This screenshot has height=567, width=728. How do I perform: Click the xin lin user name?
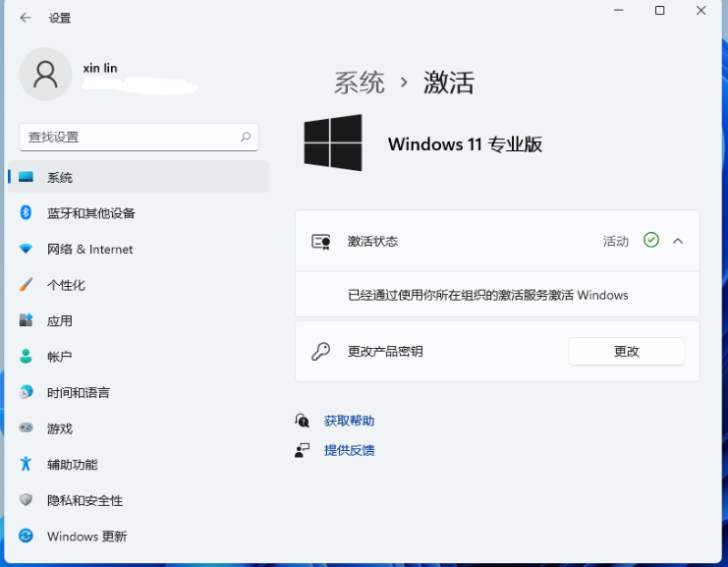[x=100, y=68]
